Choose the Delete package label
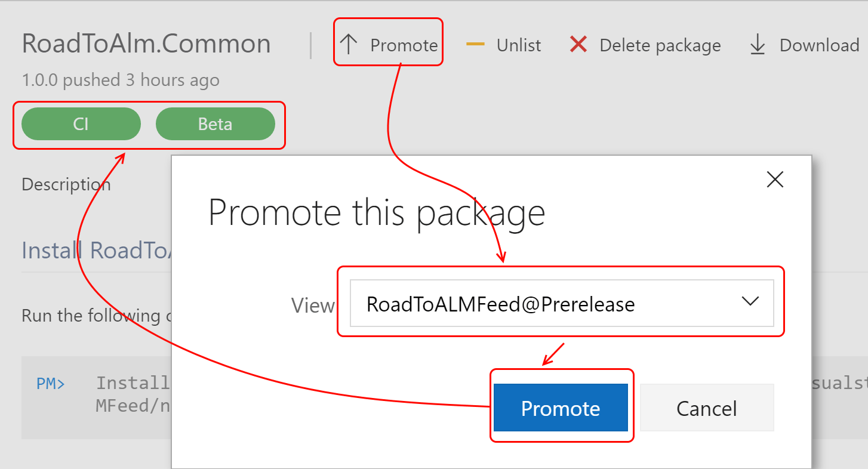868x469 pixels. click(660, 45)
